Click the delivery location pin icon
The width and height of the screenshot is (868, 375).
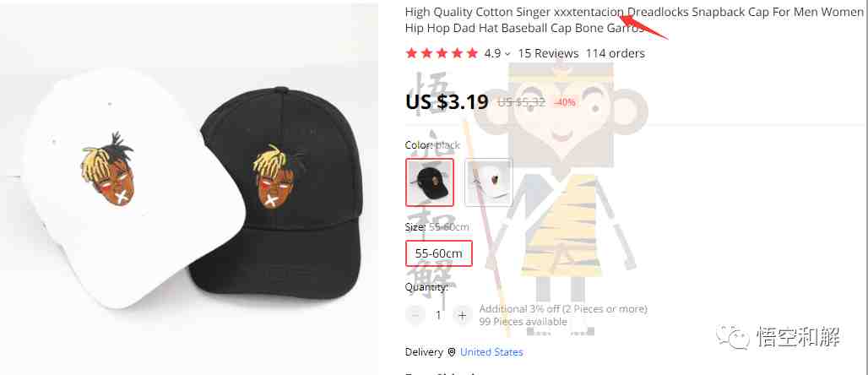(452, 352)
